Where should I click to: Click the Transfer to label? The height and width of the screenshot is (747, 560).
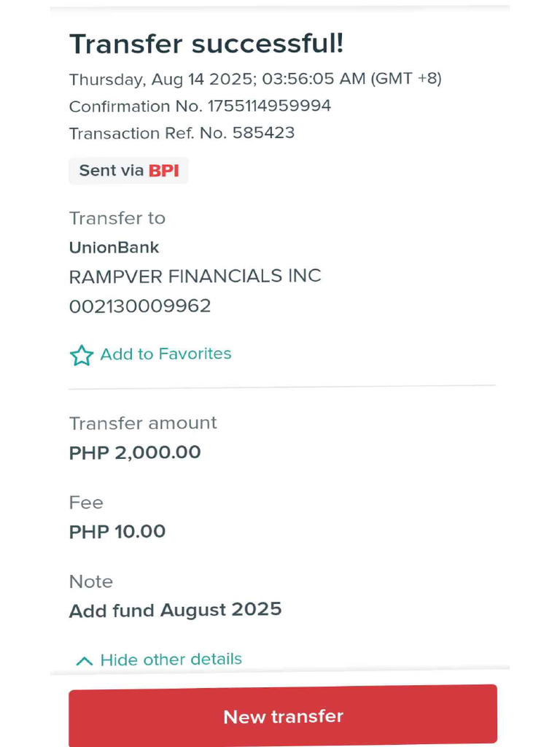117,218
